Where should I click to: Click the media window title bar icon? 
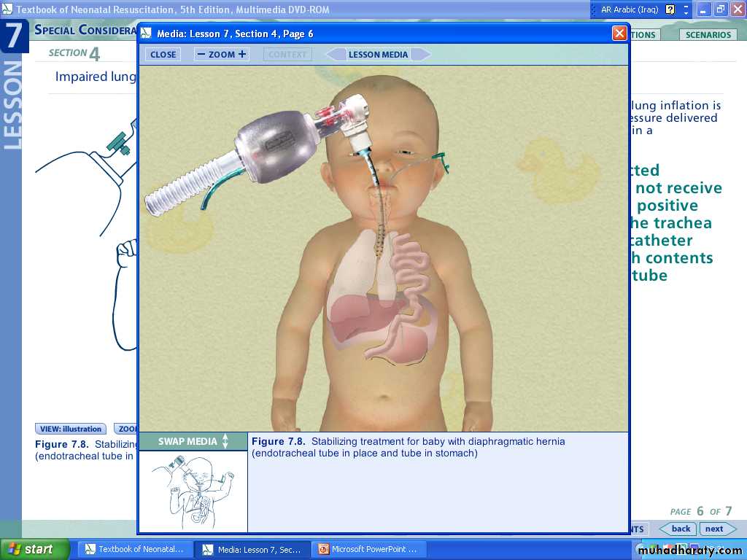tap(147, 34)
